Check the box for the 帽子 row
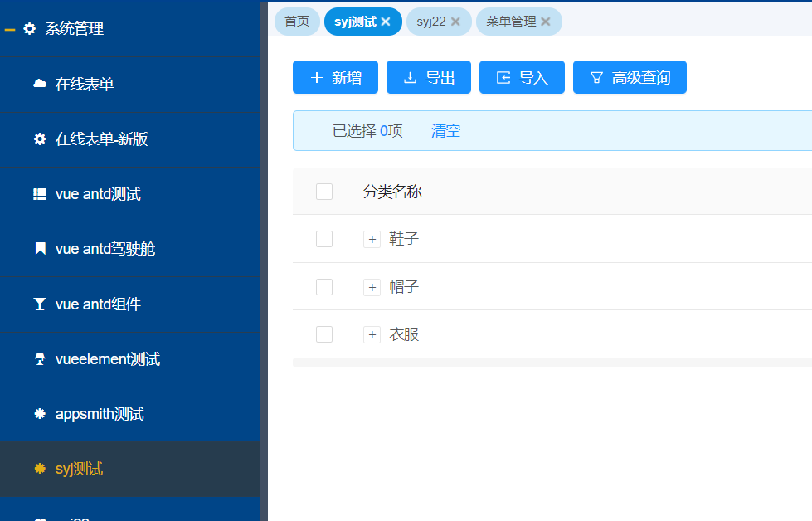 [x=324, y=287]
